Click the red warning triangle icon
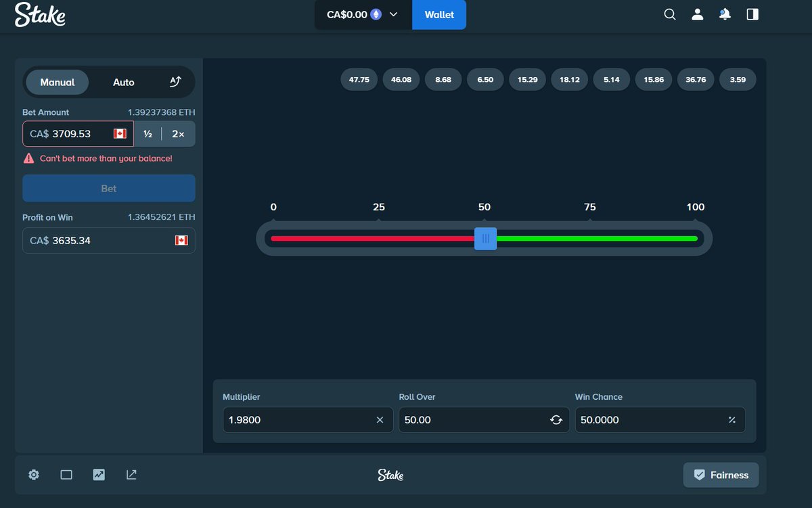812x508 pixels. [29, 158]
